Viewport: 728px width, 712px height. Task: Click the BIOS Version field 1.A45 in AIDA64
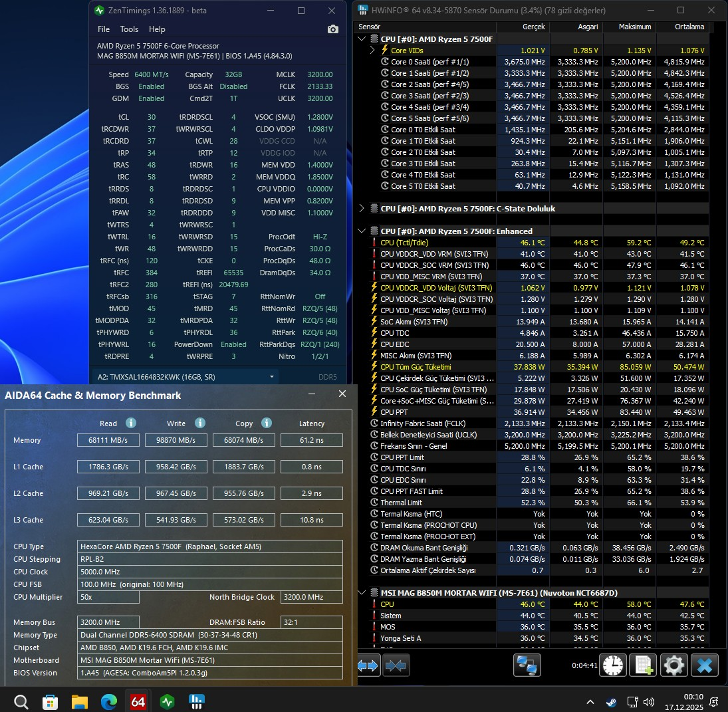[210, 673]
